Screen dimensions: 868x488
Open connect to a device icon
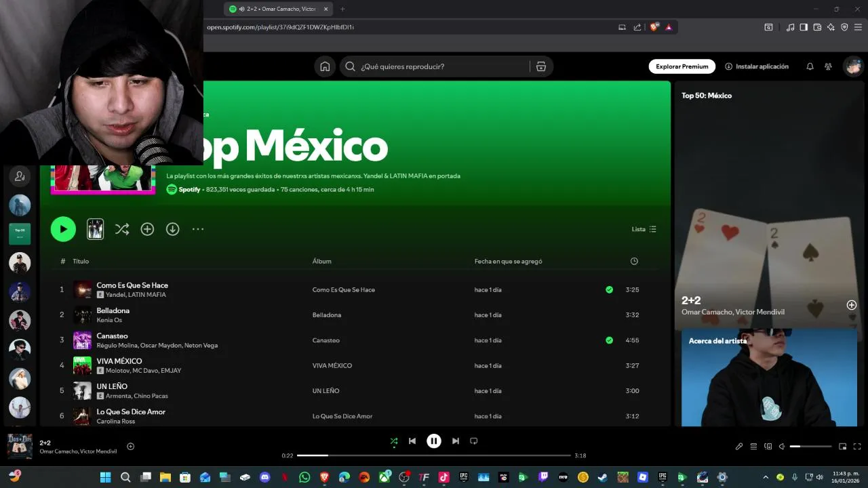[768, 447]
